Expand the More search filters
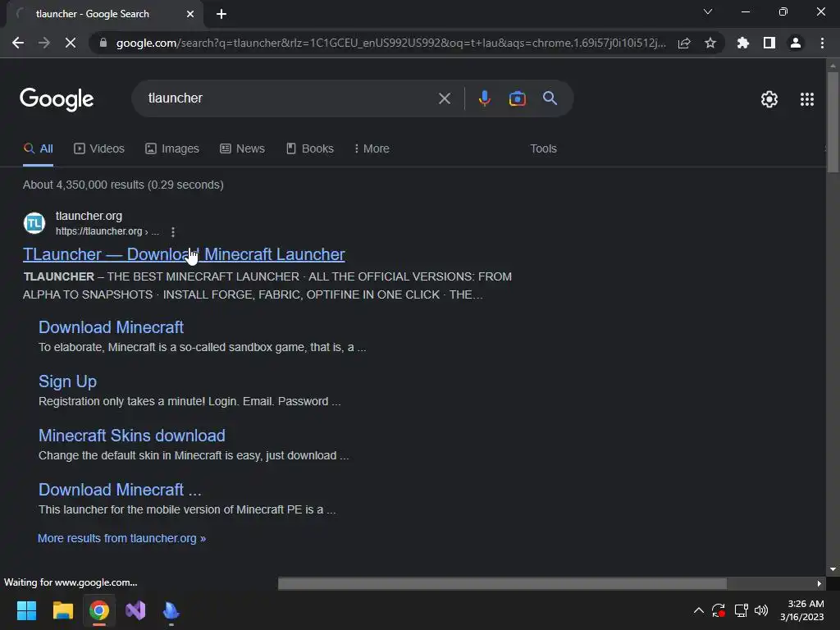840x630 pixels. pos(372,149)
